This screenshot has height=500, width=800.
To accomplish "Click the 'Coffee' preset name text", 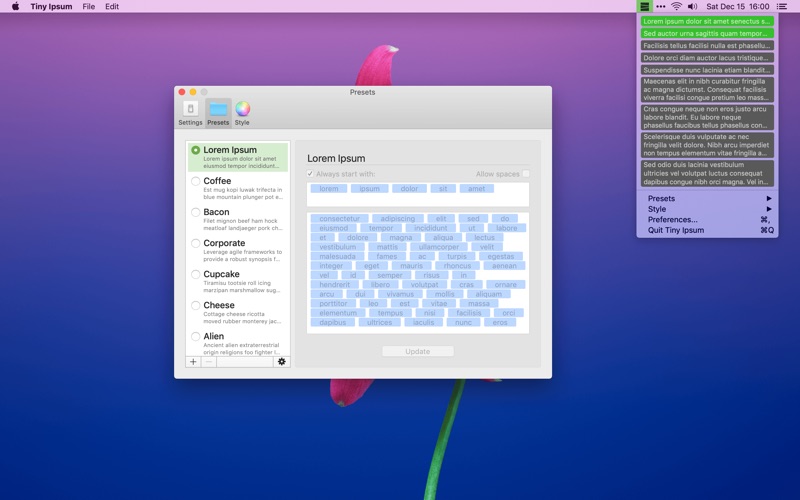I will pos(217,181).
